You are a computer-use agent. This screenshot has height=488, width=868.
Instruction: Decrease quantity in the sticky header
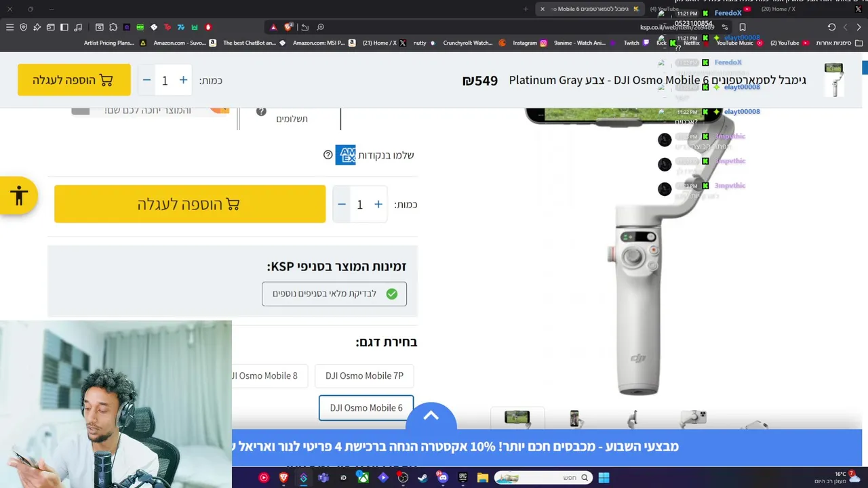[x=146, y=80]
